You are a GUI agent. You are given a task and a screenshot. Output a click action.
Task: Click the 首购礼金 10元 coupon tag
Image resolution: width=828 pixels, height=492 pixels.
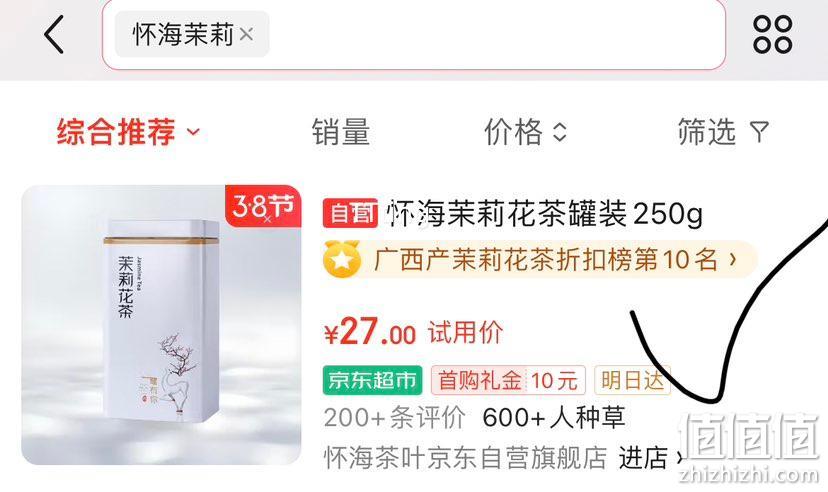[x=508, y=380]
